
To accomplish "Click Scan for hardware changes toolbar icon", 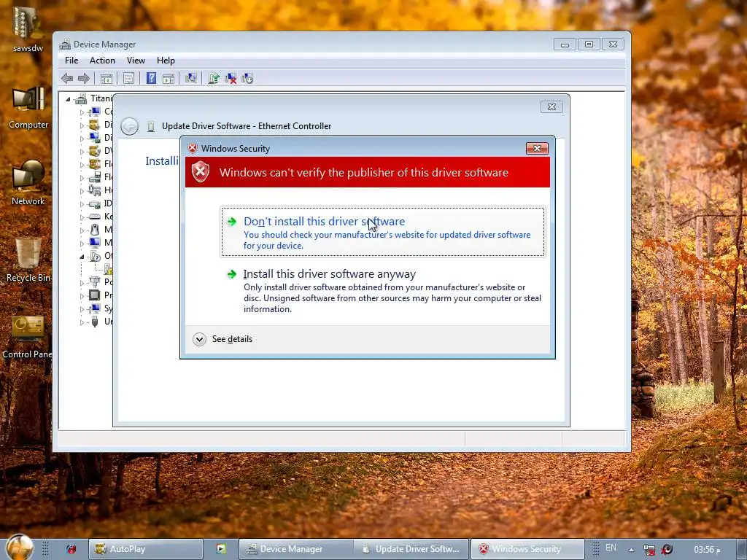I will [x=191, y=79].
